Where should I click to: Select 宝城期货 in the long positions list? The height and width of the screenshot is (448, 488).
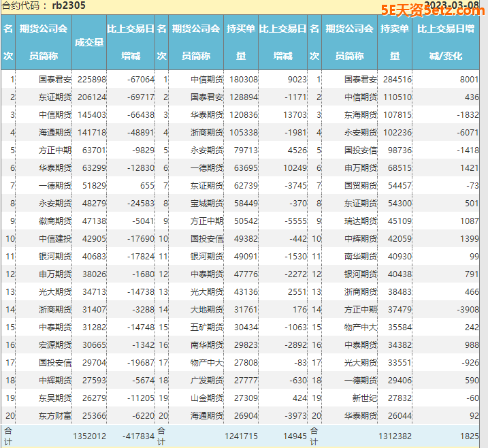(x=206, y=204)
